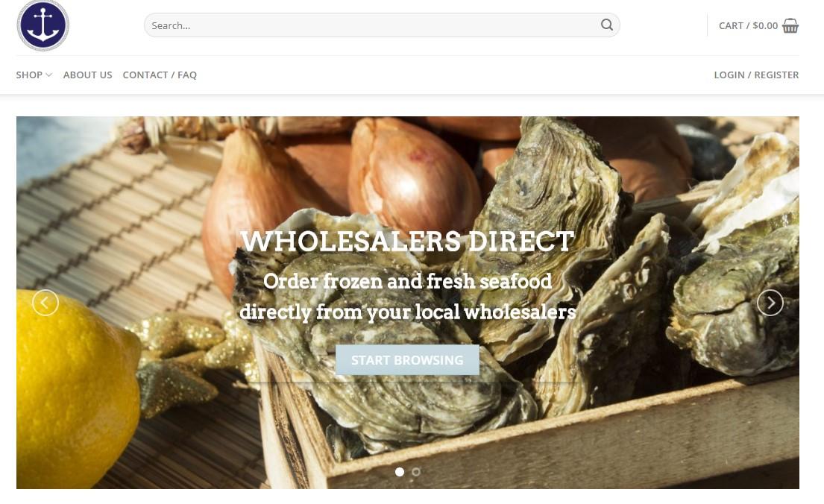This screenshot has height=504, width=824.
Task: Open the SHOP navigation menu
Action: pos(29,75)
